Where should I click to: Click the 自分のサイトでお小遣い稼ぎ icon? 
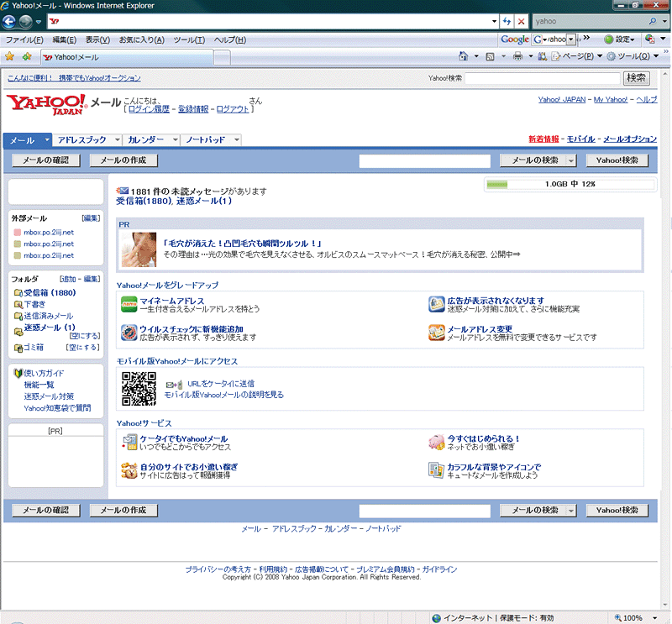[x=129, y=470]
